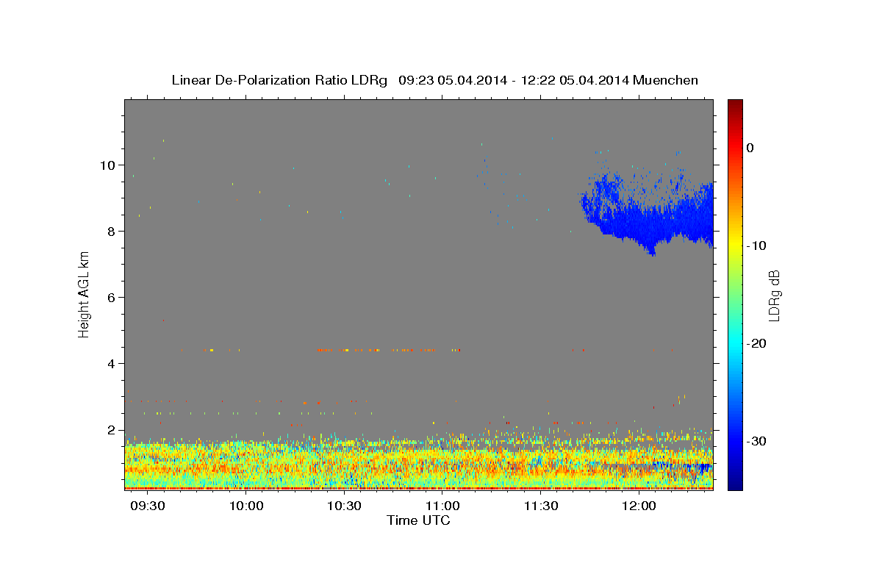Select the '11:30' time tick label
This screenshot has width=882, height=588.
[x=541, y=506]
